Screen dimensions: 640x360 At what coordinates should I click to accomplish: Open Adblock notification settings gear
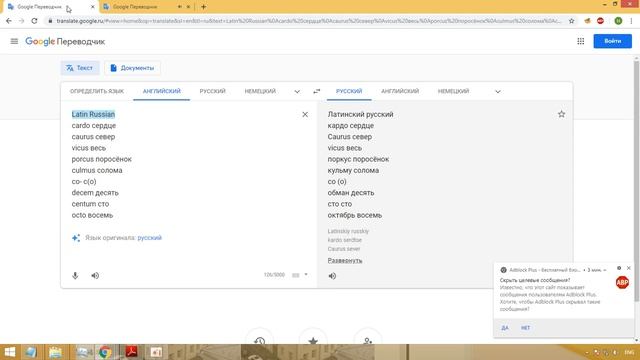point(619,268)
